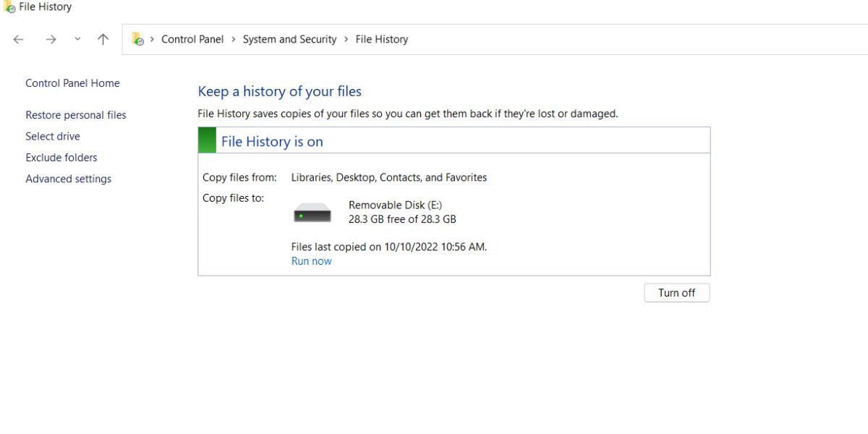Start a backup with Run now
This screenshot has width=868, height=434.
tap(312, 261)
